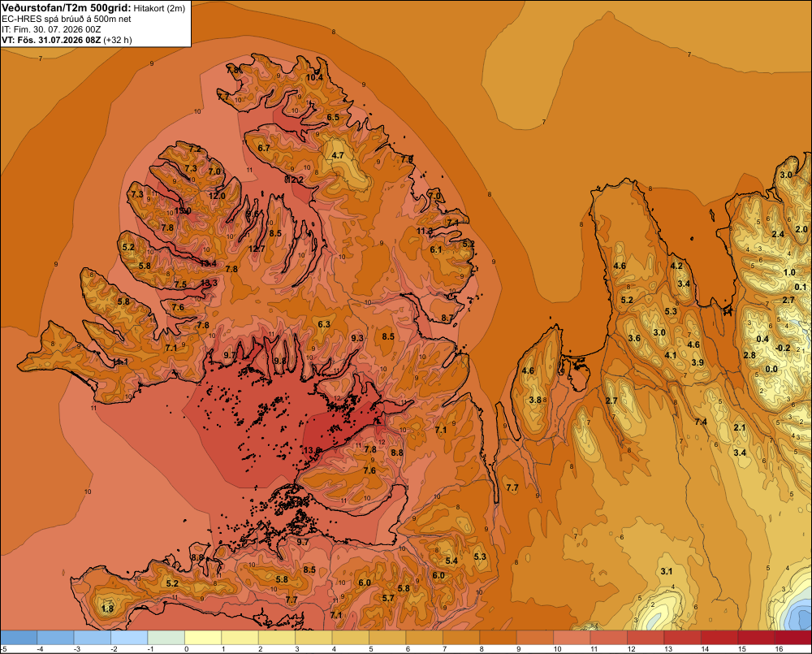Screen dimensions: 812x654
Task: Click the '16' tick label on the legend
Action: click(779, 649)
